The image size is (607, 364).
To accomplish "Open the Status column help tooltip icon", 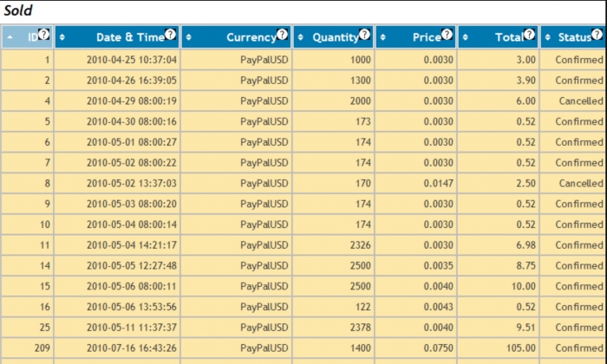I will [597, 35].
